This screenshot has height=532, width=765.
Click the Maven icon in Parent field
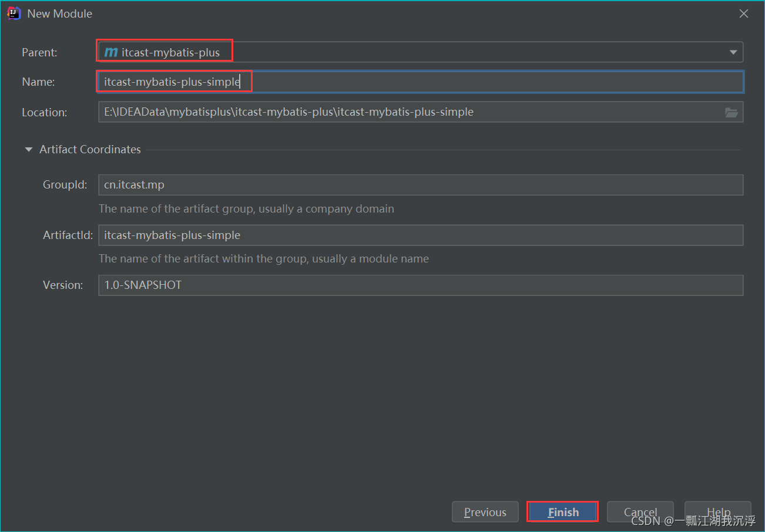point(110,52)
